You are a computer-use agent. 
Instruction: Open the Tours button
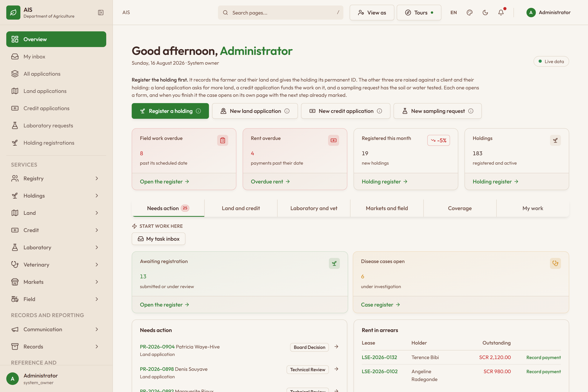click(x=419, y=13)
